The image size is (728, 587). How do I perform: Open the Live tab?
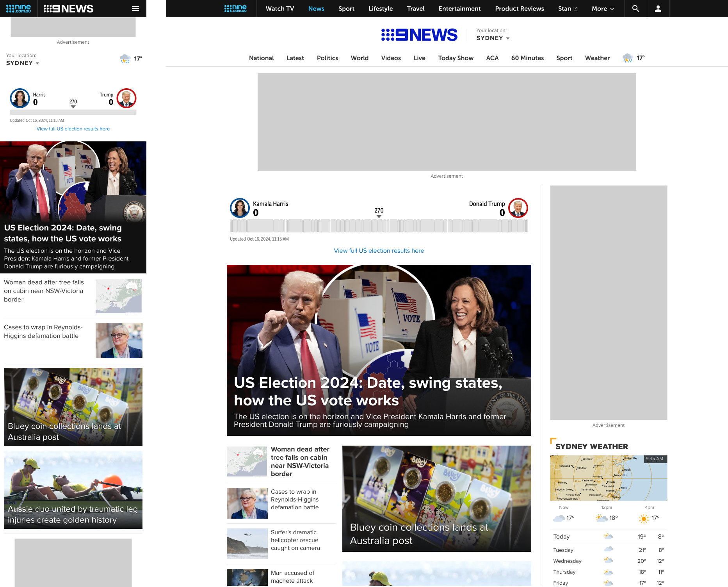[x=420, y=58]
